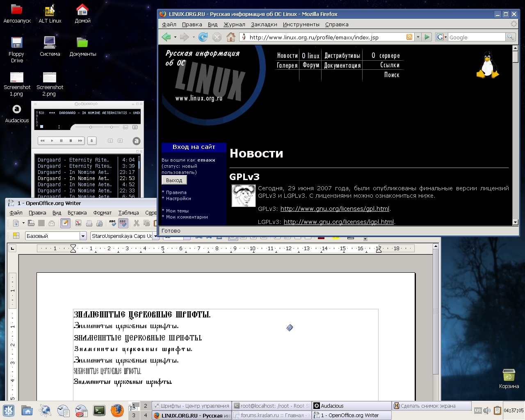Image resolution: width=525 pixels, height=420 pixels.
Task: Toggle the Audacious playlist button
Action: pos(135,127)
